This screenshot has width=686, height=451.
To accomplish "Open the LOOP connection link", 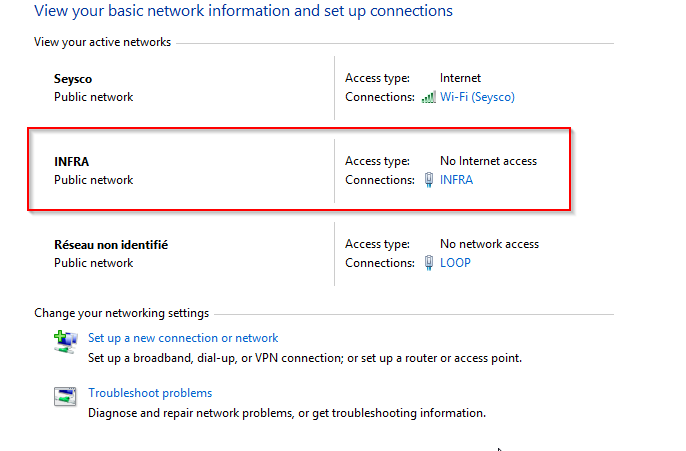I will coord(455,263).
